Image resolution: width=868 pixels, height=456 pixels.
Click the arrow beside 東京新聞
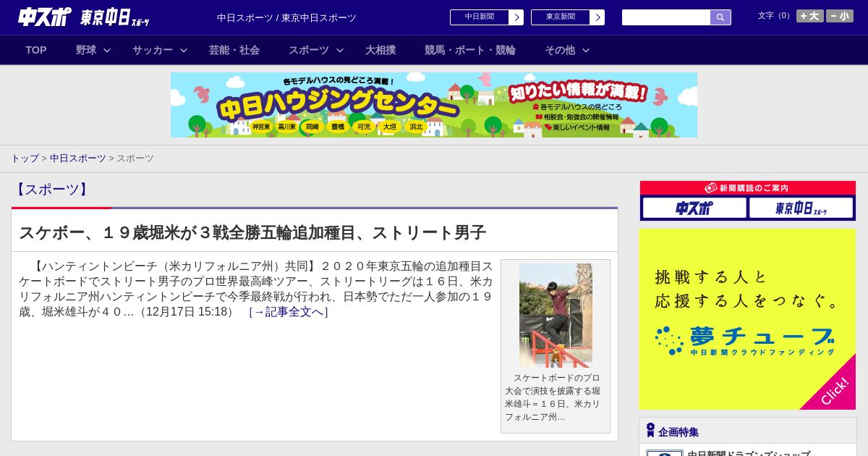[x=597, y=17]
